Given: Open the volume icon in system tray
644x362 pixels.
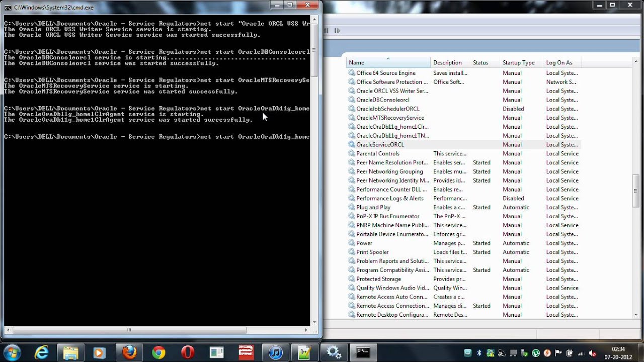Looking at the screenshot, I should coord(593,353).
